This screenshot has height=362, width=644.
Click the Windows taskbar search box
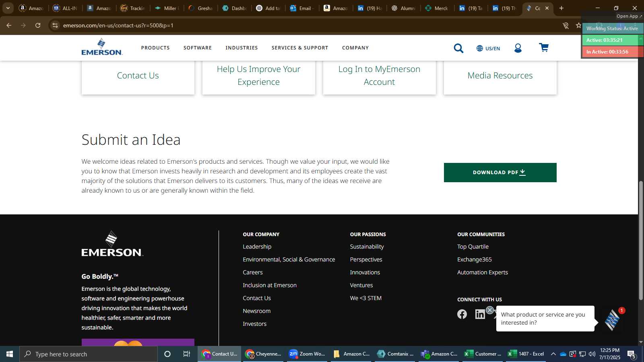tap(89, 354)
